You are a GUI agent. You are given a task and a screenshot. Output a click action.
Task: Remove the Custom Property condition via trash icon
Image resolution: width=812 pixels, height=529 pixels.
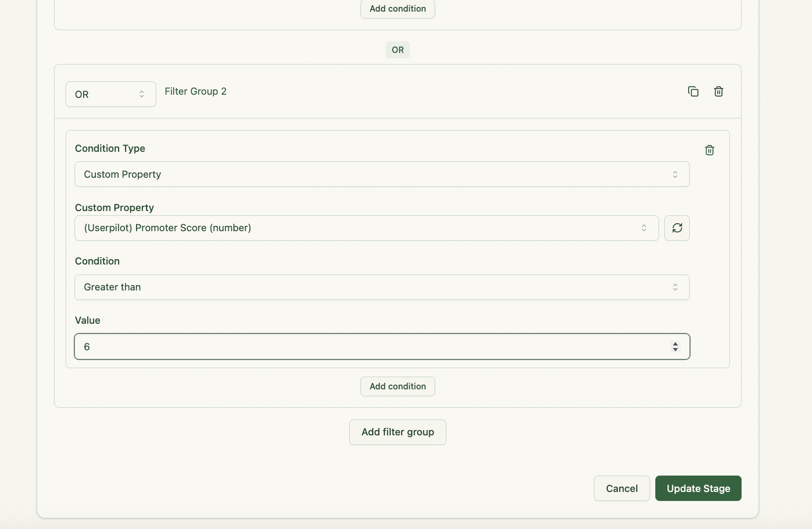[x=709, y=150]
